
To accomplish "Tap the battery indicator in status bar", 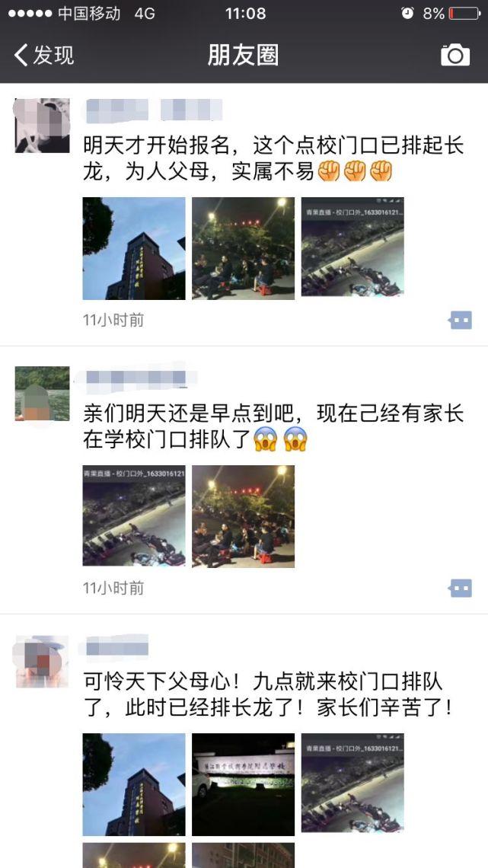I will click(464, 13).
